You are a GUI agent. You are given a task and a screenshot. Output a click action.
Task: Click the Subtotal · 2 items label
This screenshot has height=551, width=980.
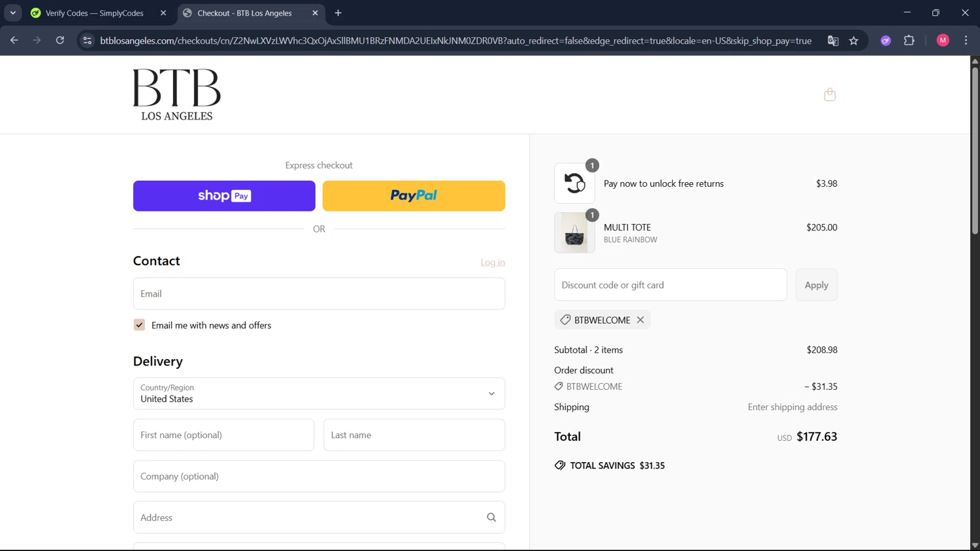tap(589, 350)
